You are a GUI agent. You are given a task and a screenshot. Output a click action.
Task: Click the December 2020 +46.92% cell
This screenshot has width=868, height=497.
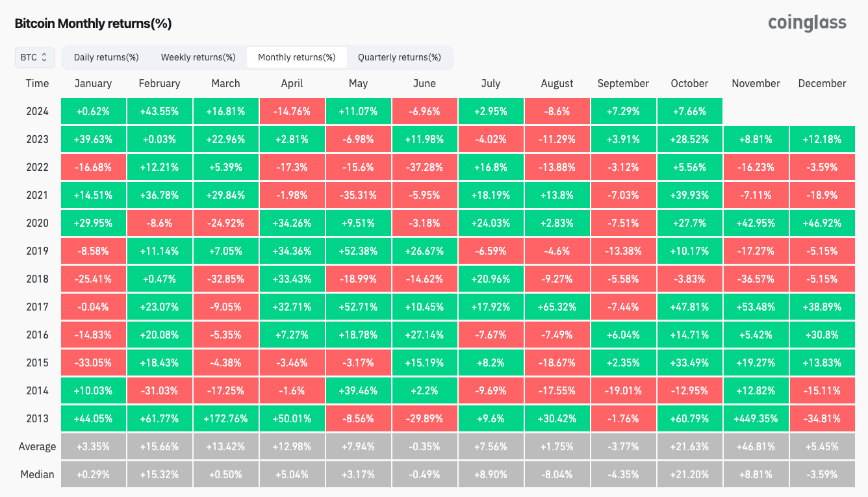(x=822, y=223)
